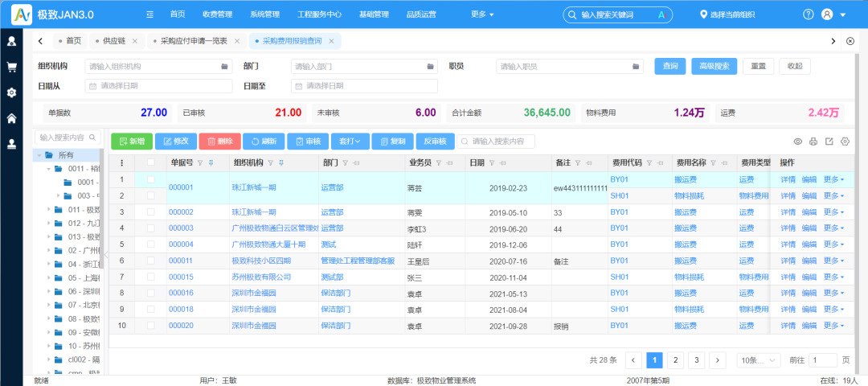868x386 pixels.
Task: Toggle the select-all checkbox in table header
Action: click(150, 162)
